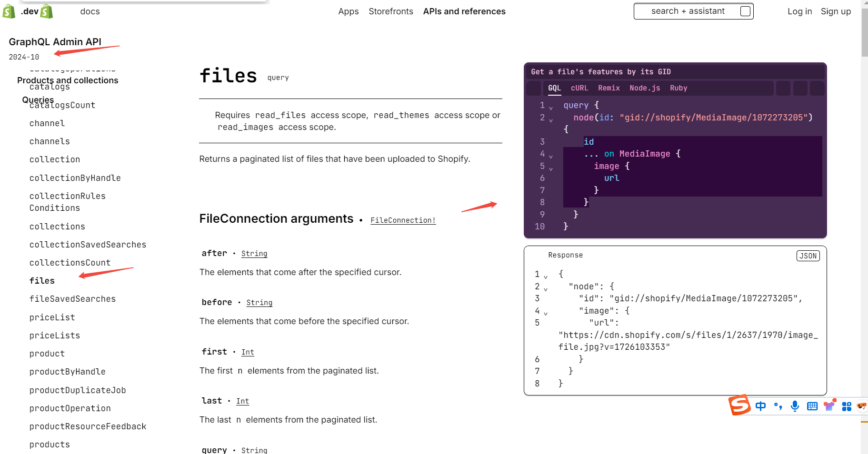Switch to the Node.js code tab

point(645,88)
